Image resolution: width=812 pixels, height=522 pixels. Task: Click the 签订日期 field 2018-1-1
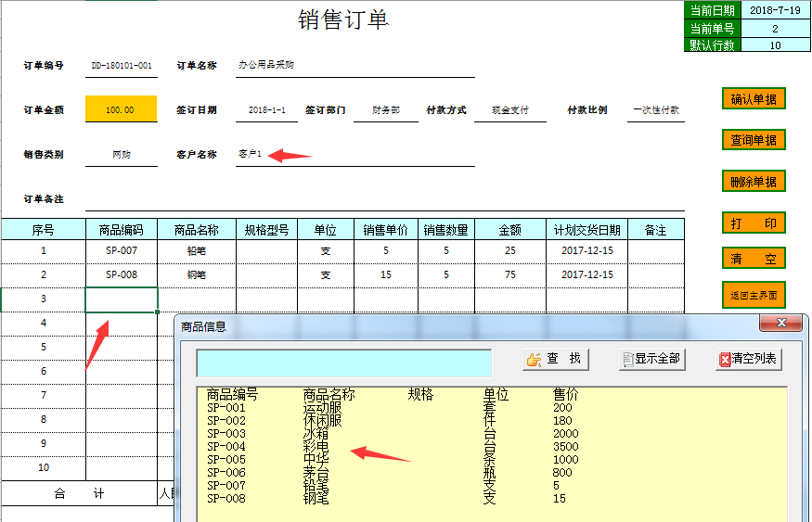[266, 109]
